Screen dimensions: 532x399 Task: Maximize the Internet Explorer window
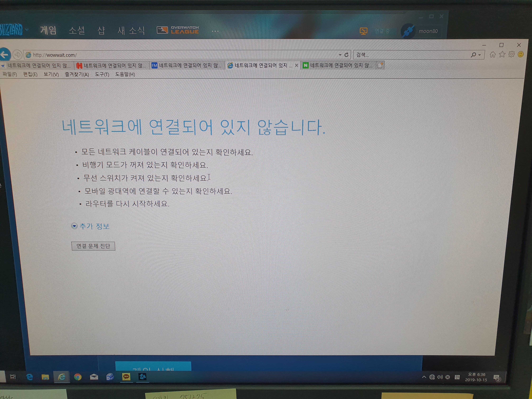[x=502, y=45]
